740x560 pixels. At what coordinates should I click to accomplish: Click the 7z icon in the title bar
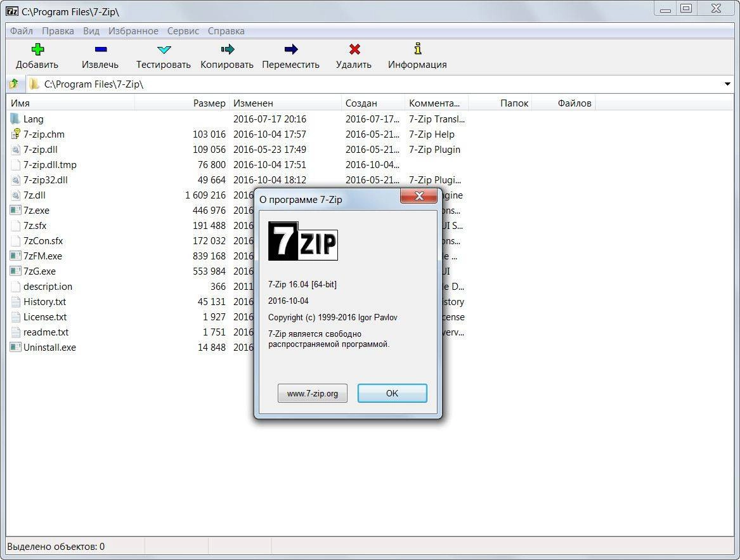12,11
